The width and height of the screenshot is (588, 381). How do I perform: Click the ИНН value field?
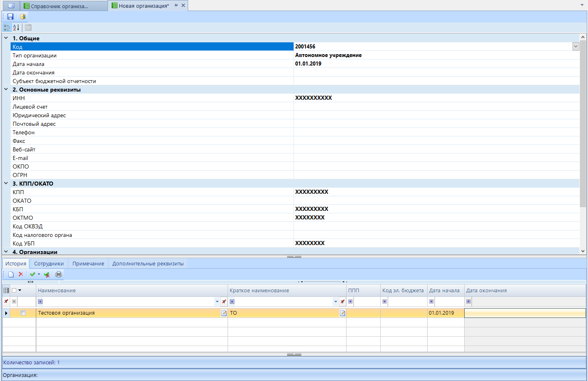pos(437,98)
